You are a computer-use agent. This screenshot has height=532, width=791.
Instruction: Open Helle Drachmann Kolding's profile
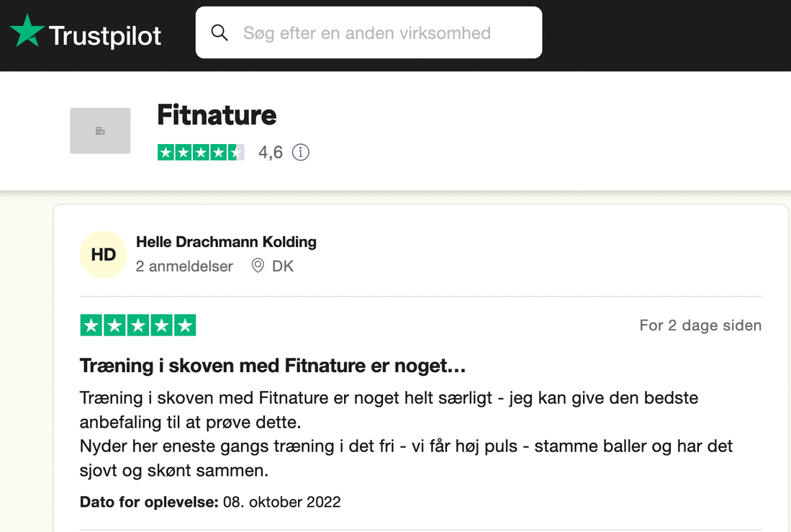click(x=226, y=242)
